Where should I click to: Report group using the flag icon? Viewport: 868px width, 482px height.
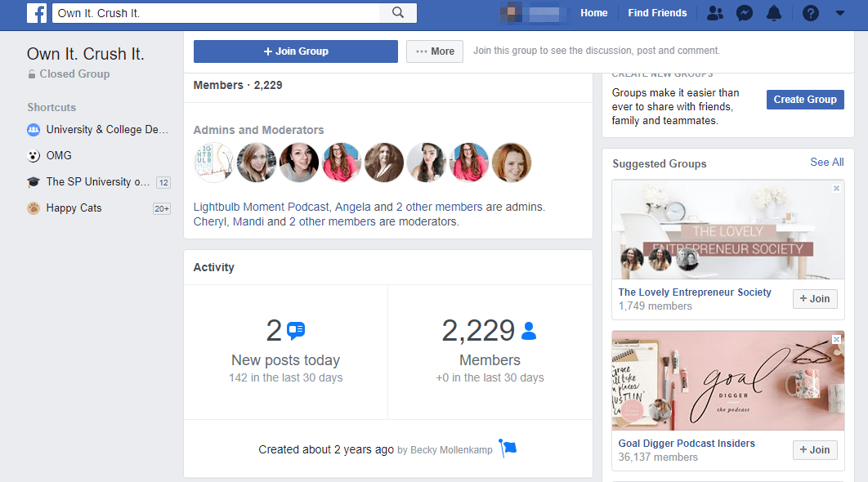508,449
